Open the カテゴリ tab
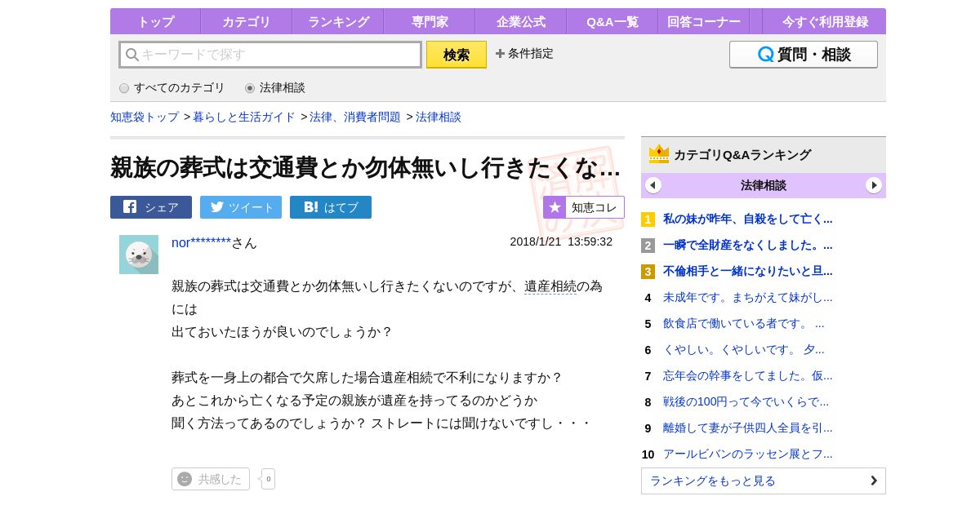The height and width of the screenshot is (514, 980). coord(246,21)
